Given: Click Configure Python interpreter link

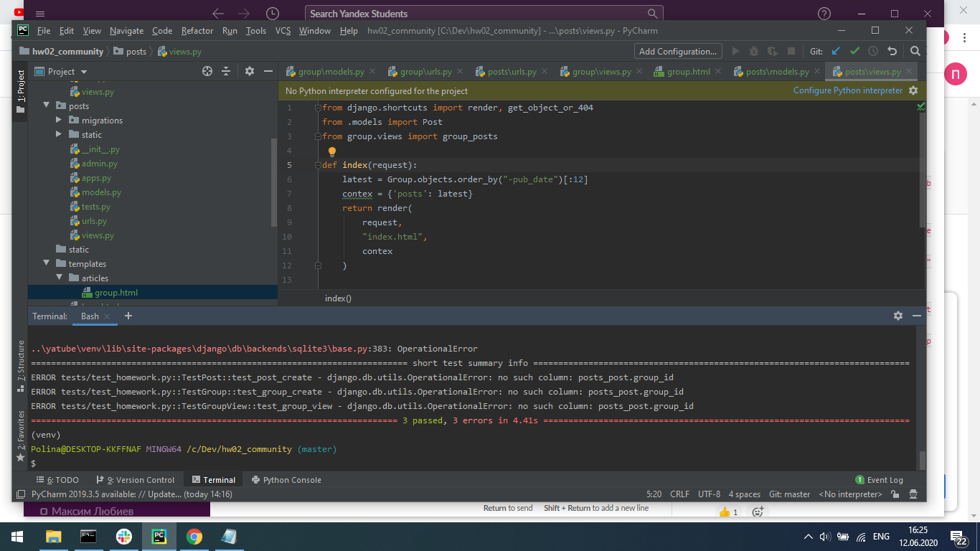Looking at the screenshot, I should 847,90.
